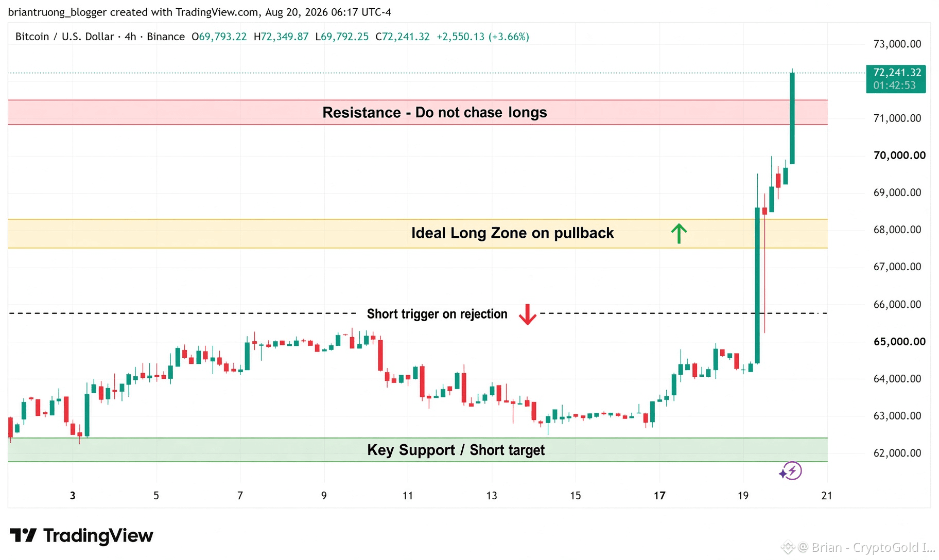Screen dimensions: 939x560
Task: Click date label 7 on the time axis
Action: tap(240, 496)
